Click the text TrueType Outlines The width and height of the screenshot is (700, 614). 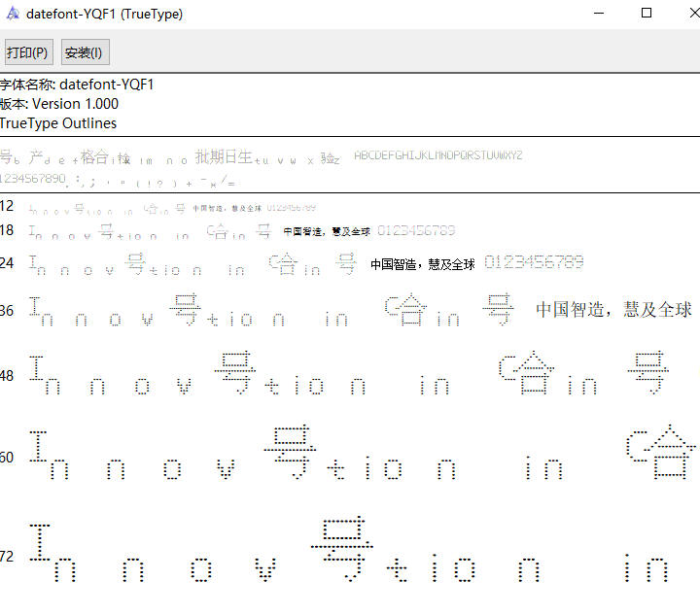pos(58,123)
